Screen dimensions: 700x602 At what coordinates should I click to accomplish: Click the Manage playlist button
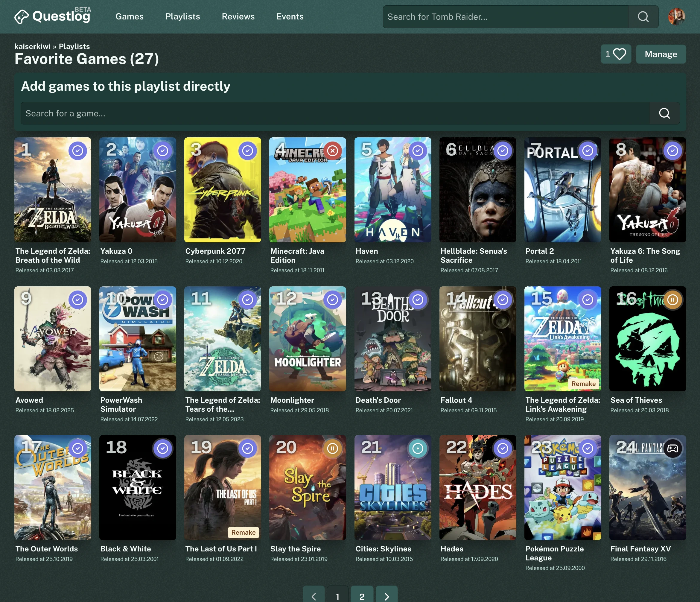pos(661,54)
